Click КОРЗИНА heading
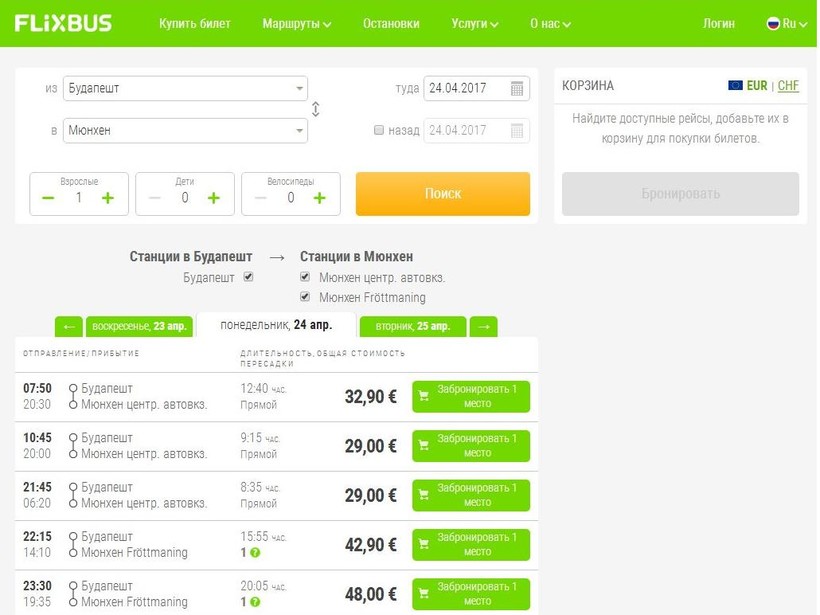820x615 pixels. pyautogui.click(x=588, y=85)
